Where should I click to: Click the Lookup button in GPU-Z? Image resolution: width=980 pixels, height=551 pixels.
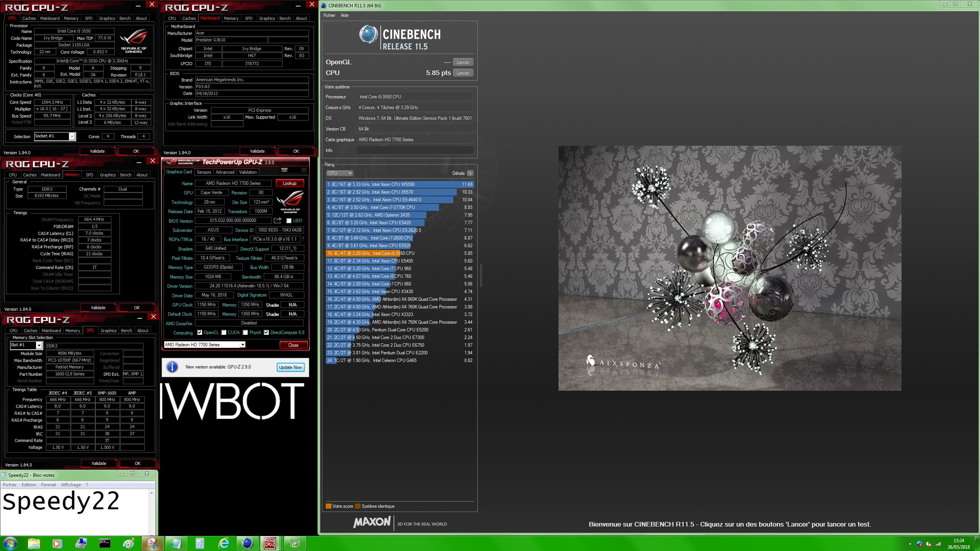[289, 183]
